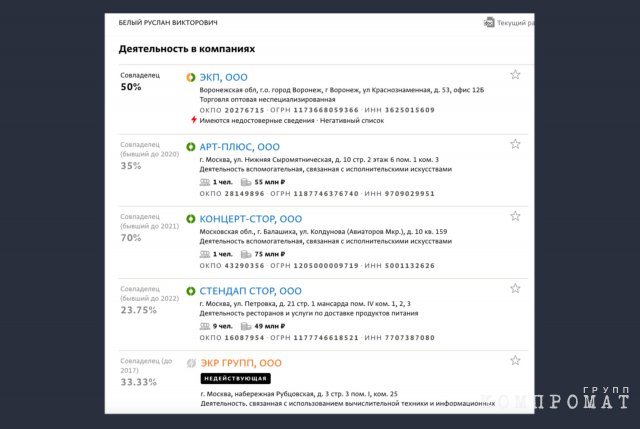Image resolution: width=640 pixels, height=429 pixels.
Task: Click the print icon in header
Action: click(x=489, y=21)
